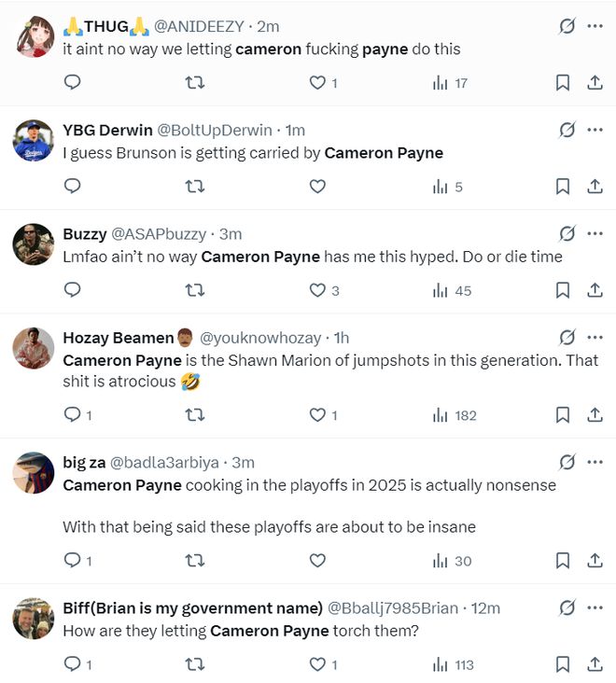Expand the three-dot menu on Biff's tweet

point(595,608)
